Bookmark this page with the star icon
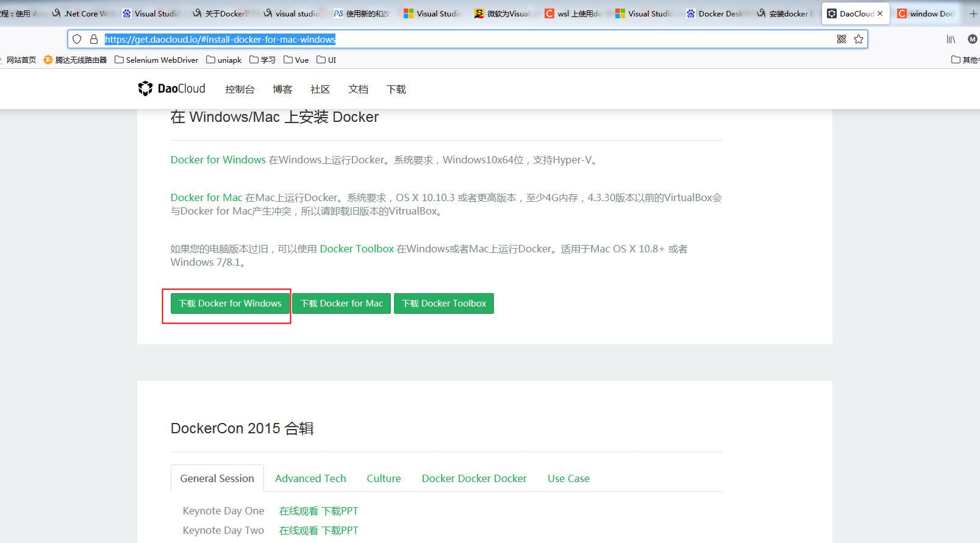 click(859, 40)
